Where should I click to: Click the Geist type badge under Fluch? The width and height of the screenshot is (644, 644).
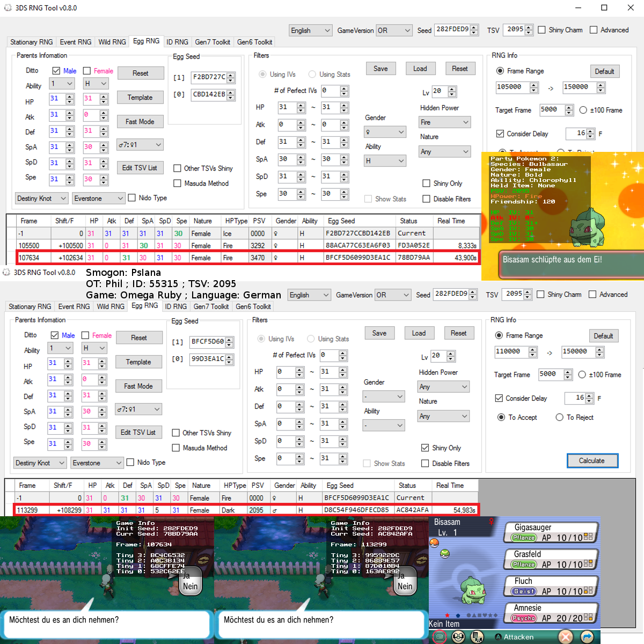pyautogui.click(x=524, y=591)
